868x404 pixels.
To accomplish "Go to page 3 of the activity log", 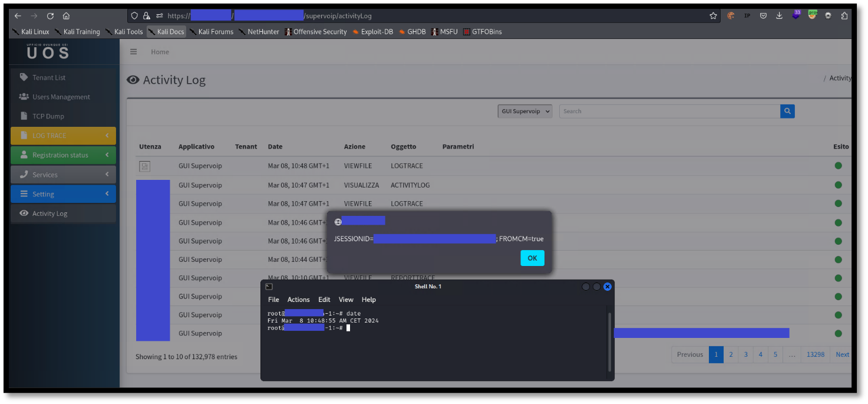I will (745, 354).
